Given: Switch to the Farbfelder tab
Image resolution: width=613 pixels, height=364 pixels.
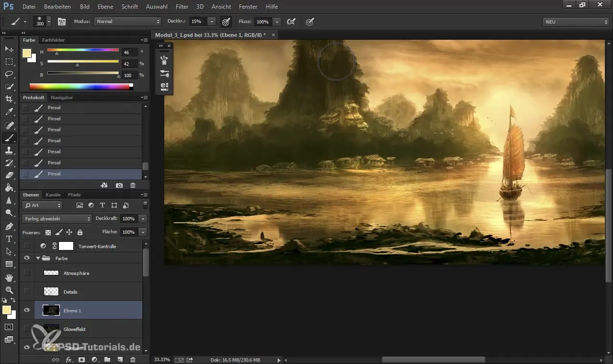Looking at the screenshot, I should pyautogui.click(x=53, y=40).
